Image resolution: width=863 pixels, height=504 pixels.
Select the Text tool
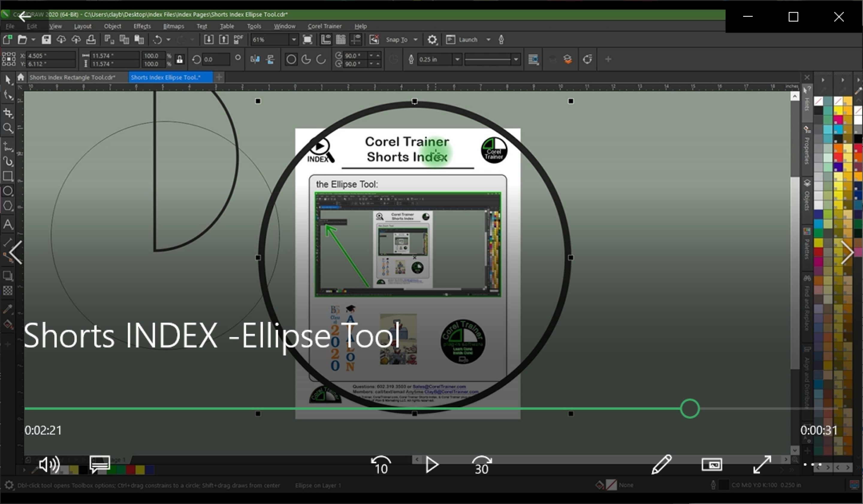(8, 225)
